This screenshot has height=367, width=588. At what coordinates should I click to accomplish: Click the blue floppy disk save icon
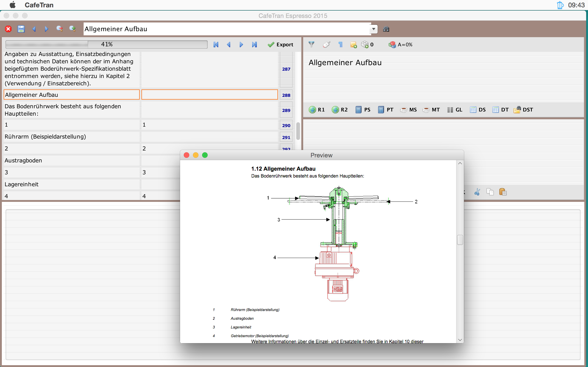pyautogui.click(x=21, y=29)
